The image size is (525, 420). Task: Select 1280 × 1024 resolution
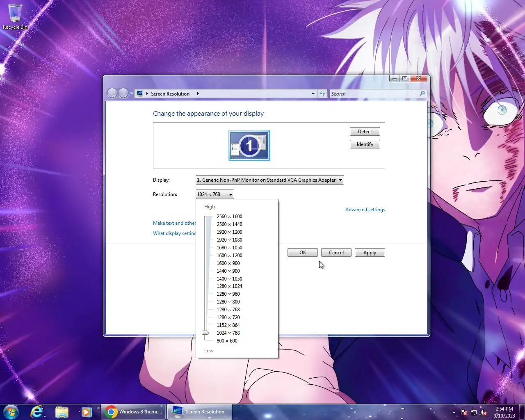(229, 286)
